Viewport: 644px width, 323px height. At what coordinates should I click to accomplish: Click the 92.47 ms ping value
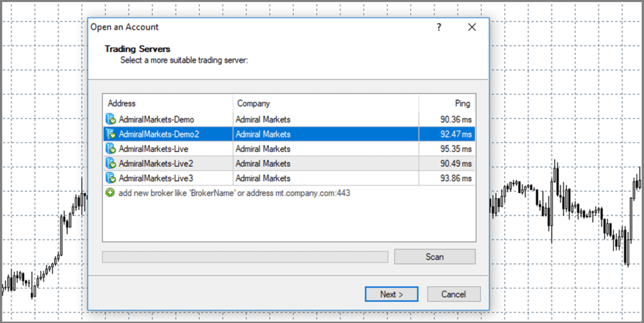[x=456, y=134]
